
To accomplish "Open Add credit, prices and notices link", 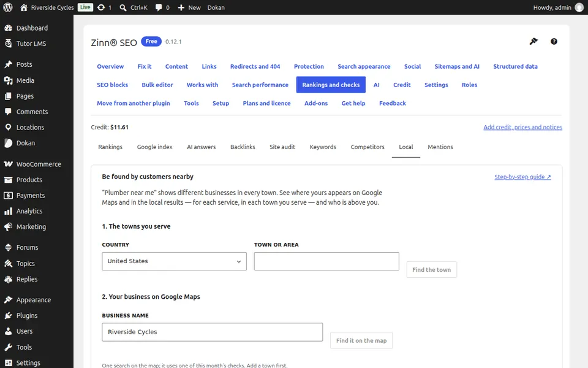I will coord(522,128).
